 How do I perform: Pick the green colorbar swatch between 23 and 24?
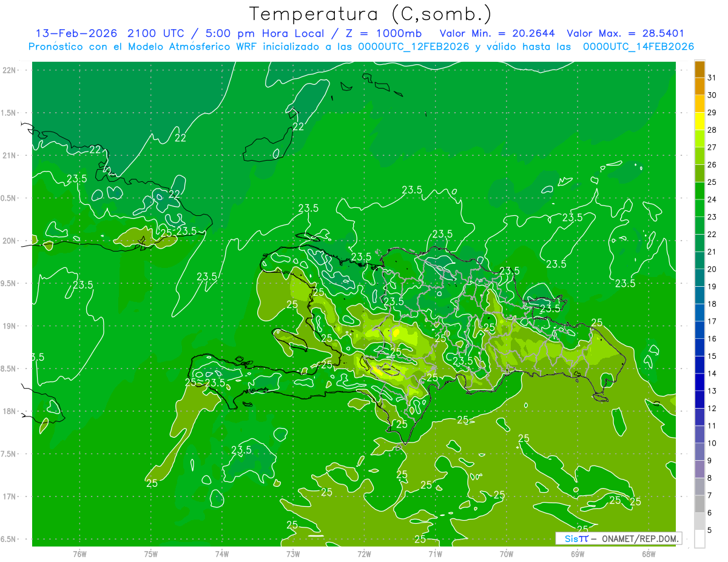(699, 209)
